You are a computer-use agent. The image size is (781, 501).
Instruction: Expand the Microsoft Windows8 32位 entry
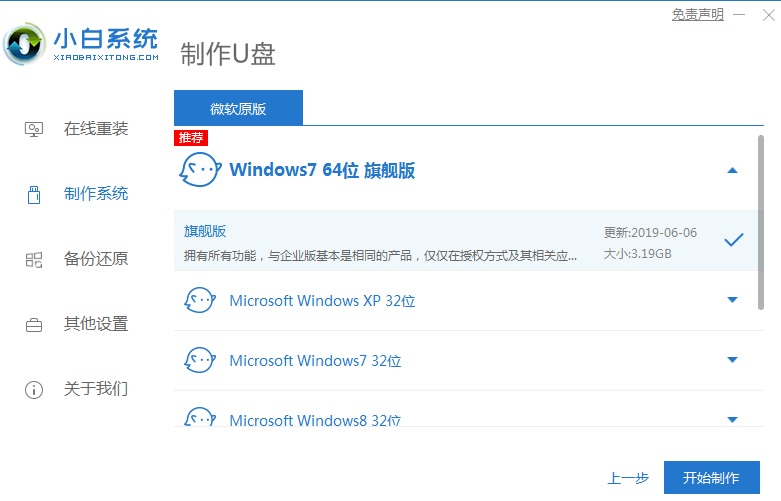pos(732,418)
